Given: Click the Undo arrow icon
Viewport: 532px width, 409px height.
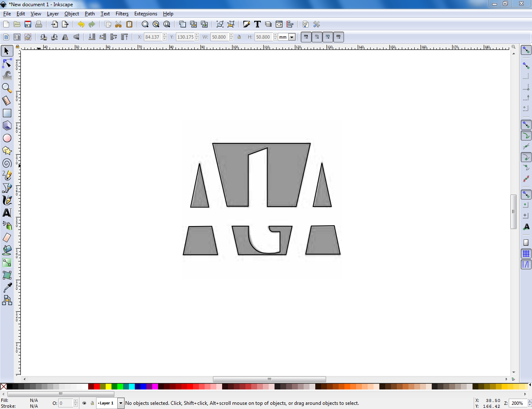Looking at the screenshot, I should tap(81, 24).
